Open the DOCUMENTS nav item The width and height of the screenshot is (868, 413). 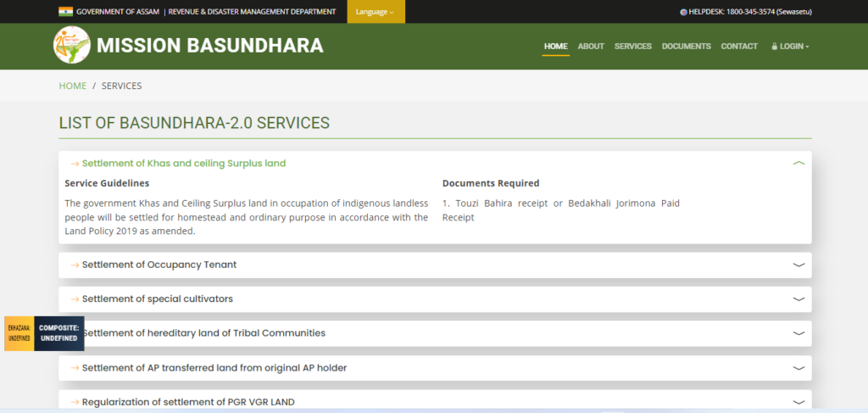pos(687,47)
